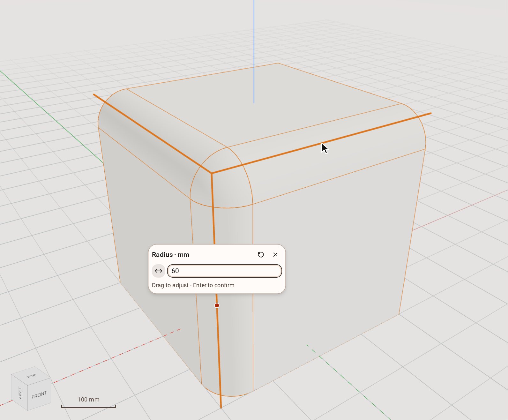Close the Radius popup
The image size is (508, 420).
[275, 255]
